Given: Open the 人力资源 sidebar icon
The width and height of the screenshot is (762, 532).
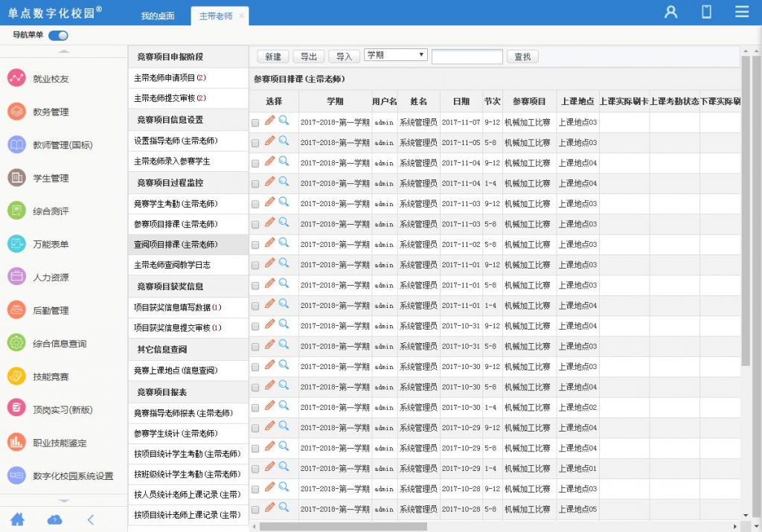Looking at the screenshot, I should [16, 277].
